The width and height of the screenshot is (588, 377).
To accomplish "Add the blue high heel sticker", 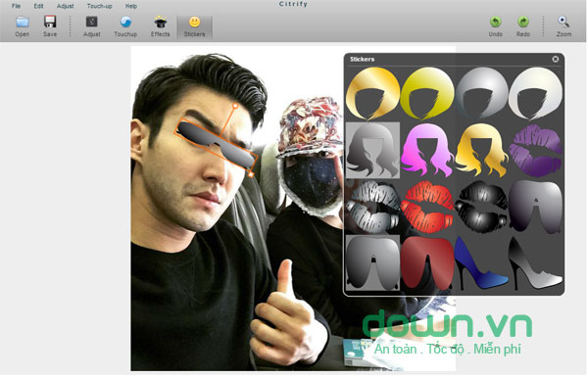I will point(481,263).
